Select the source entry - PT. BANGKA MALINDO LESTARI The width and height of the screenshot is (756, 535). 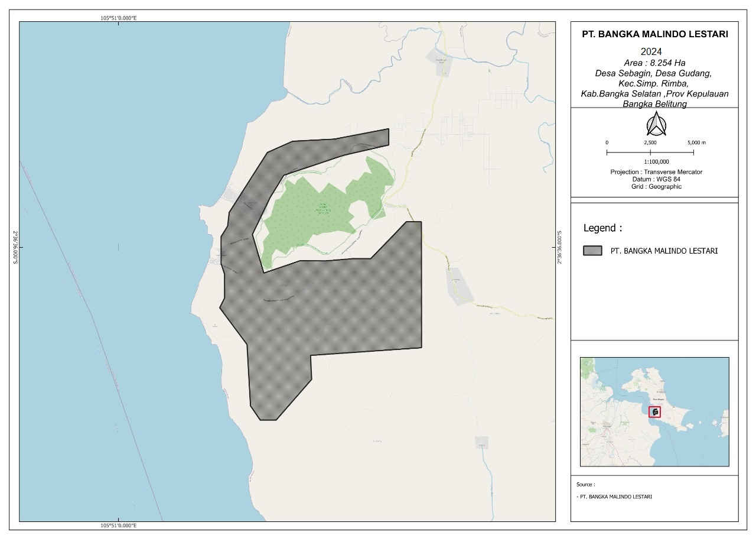(x=614, y=497)
